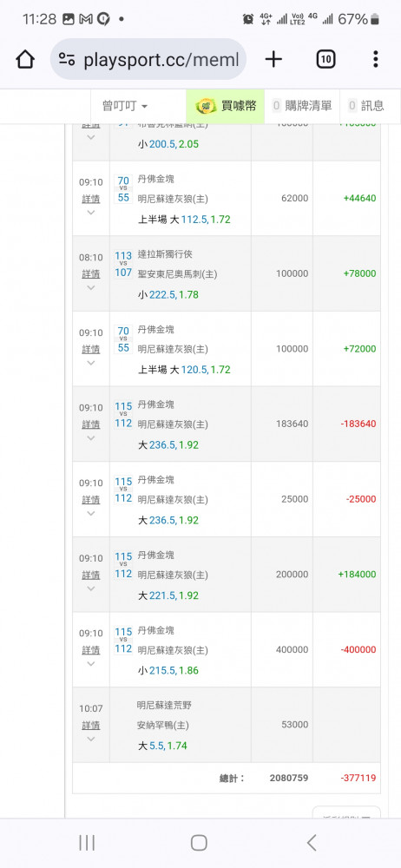Open Chrome three-dot overflow menu
The height and width of the screenshot is (868, 401).
point(376,59)
